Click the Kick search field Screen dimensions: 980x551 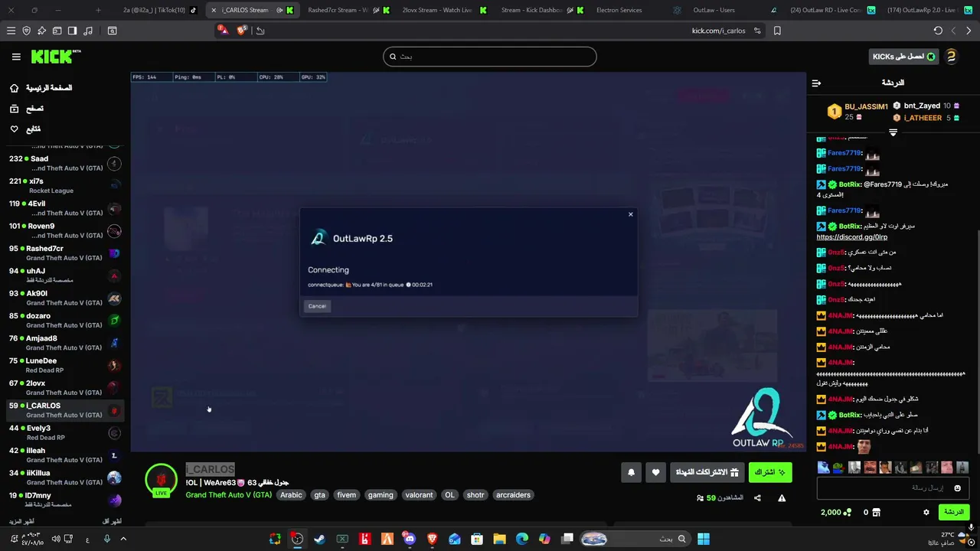(x=490, y=57)
